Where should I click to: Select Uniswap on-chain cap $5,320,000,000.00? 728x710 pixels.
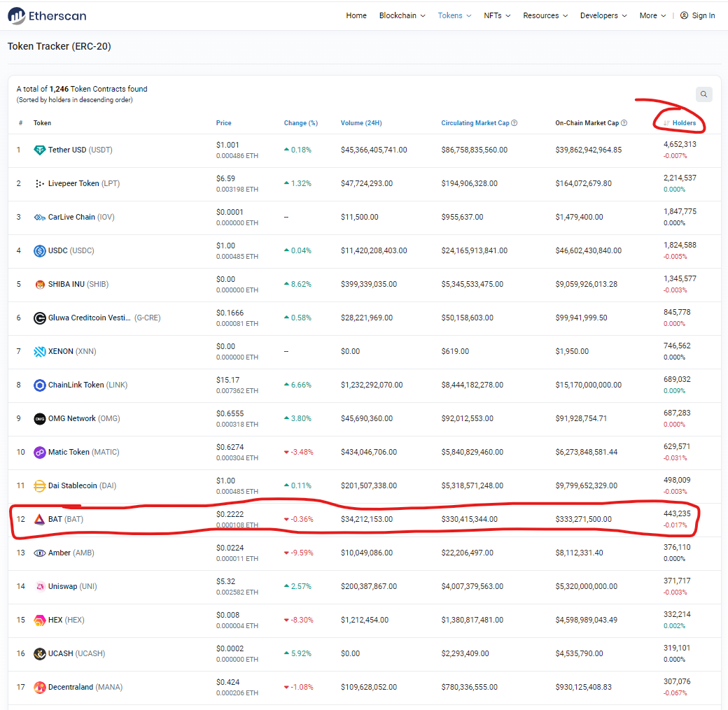(x=587, y=587)
